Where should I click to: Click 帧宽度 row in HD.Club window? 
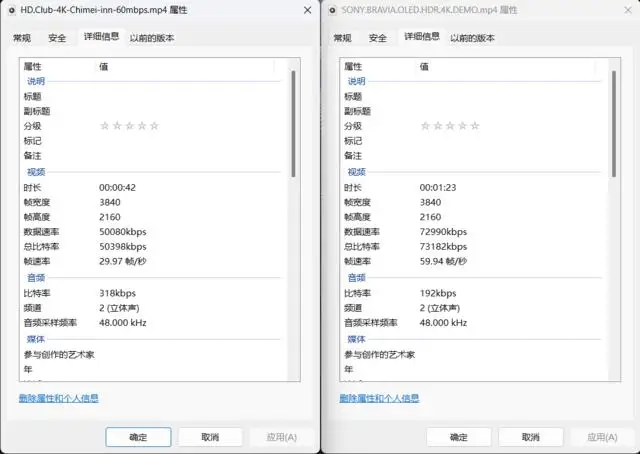[x=151, y=203]
